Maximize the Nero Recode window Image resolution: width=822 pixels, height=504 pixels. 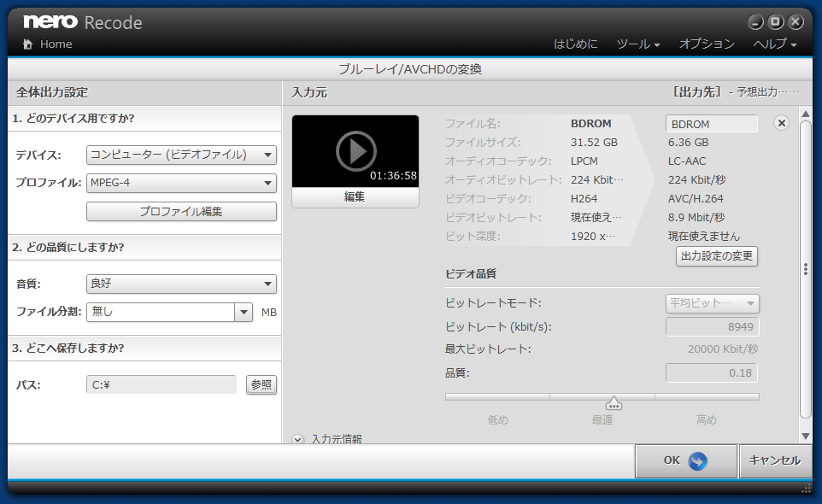tap(776, 22)
